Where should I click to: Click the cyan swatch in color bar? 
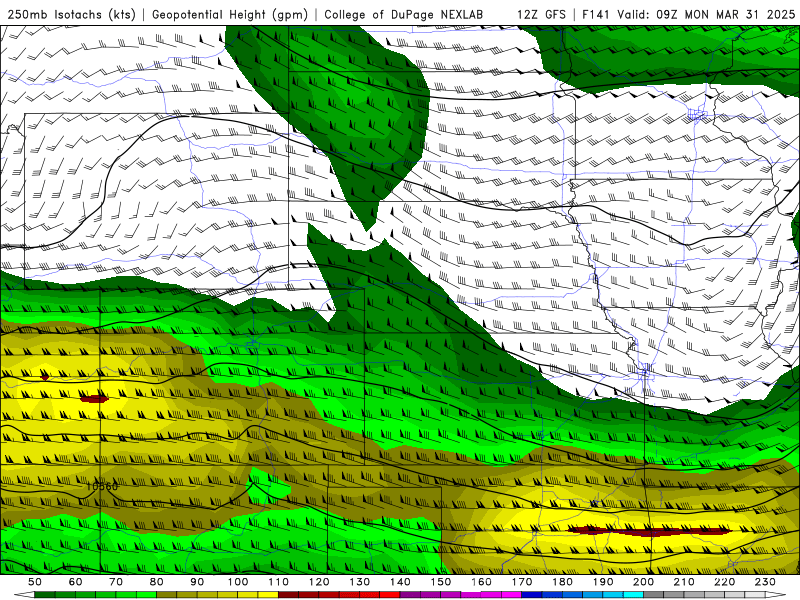pos(634,595)
